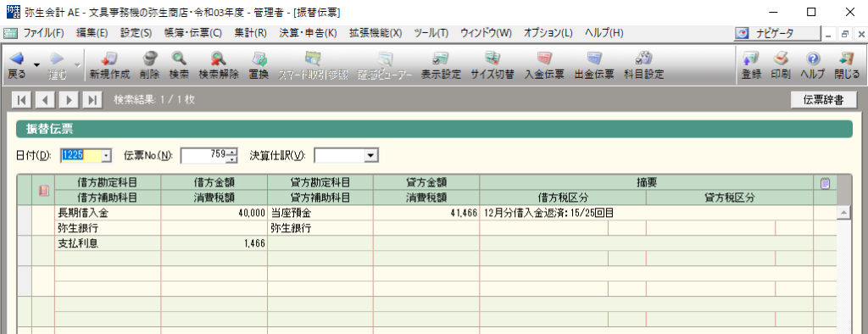
Task: Increase the 伝票No. stepper value
Action: pyautogui.click(x=232, y=153)
